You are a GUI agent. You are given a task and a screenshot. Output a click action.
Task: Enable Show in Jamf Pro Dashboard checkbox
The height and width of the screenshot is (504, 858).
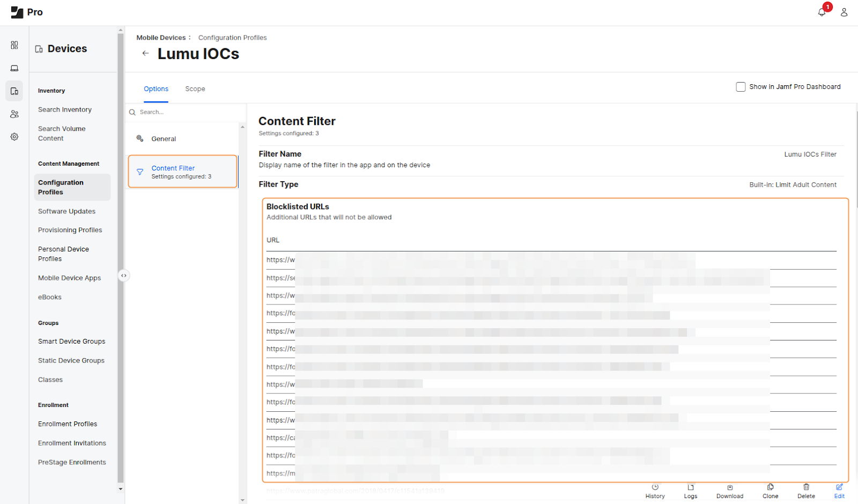coord(741,87)
